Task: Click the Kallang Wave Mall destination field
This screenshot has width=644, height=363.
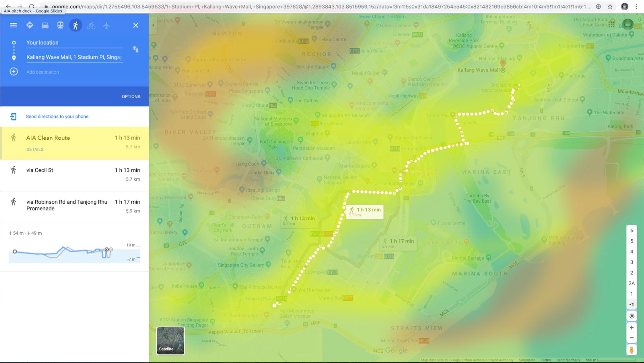Action: point(74,57)
